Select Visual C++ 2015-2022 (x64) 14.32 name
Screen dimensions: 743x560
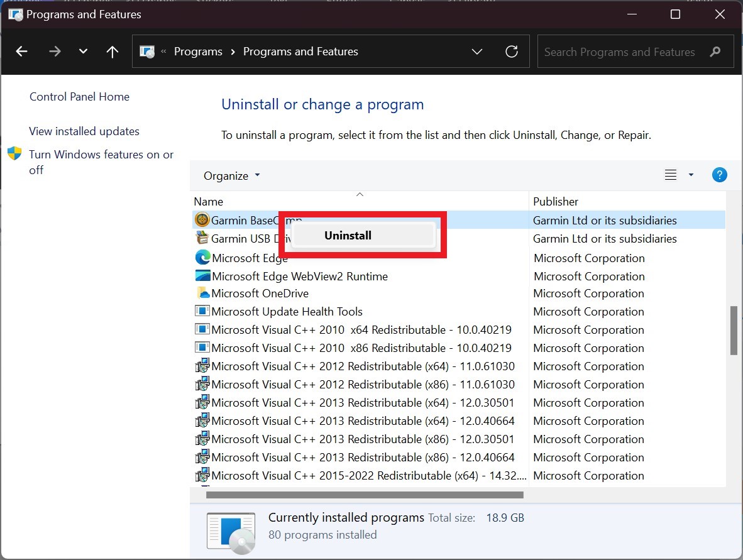(x=369, y=476)
